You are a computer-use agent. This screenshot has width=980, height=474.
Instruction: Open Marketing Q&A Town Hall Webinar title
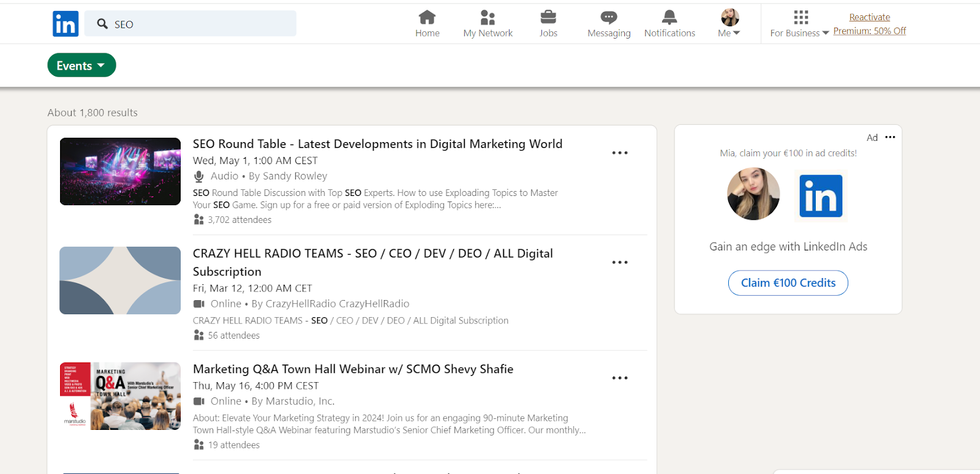(x=353, y=369)
